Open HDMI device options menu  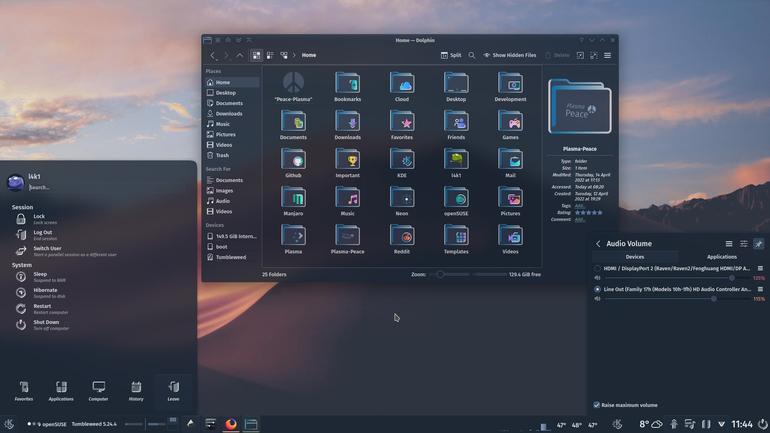tap(760, 269)
